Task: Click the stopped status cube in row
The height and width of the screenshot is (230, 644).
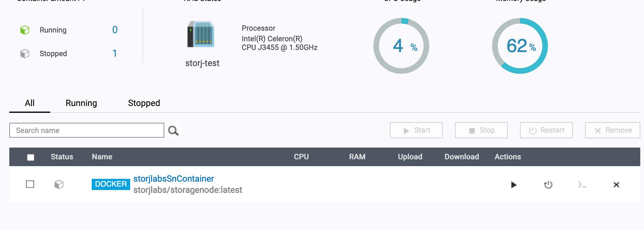Action: [x=59, y=184]
